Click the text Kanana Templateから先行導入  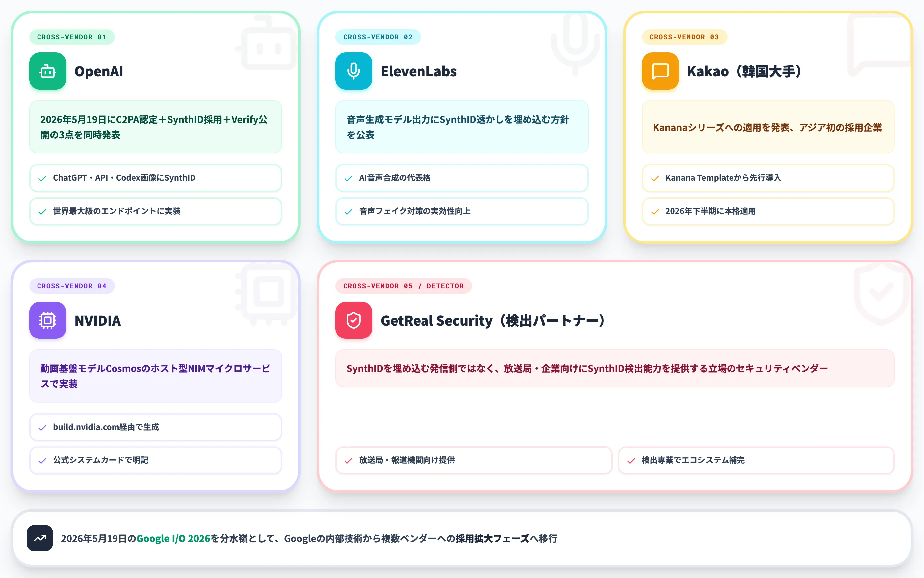[x=723, y=178]
